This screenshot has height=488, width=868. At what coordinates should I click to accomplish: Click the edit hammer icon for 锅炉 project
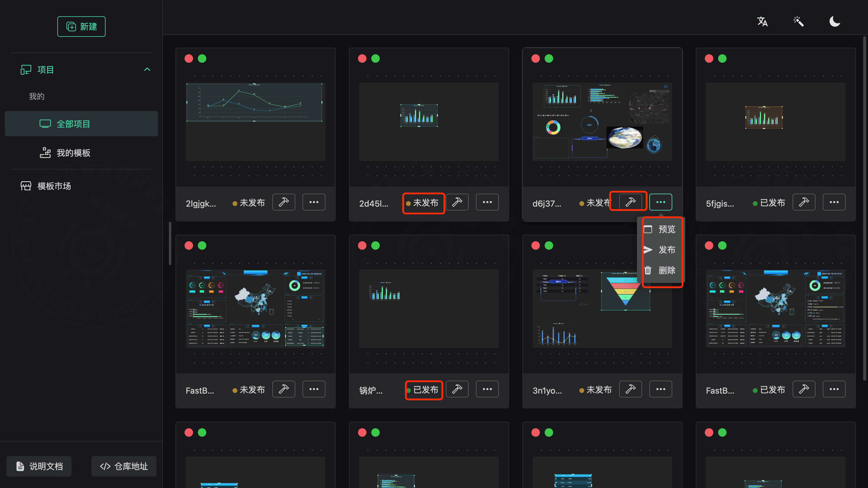click(457, 389)
